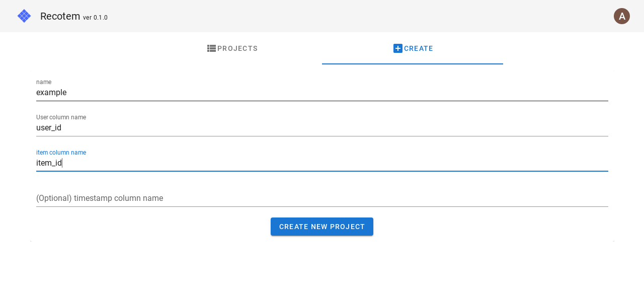Select the blue plus-square create icon
Screen dimensions: 644x290
(397, 48)
